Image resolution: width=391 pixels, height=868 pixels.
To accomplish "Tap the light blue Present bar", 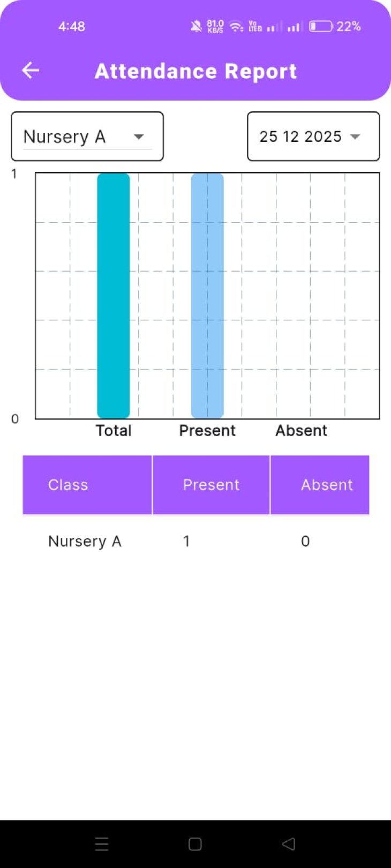I will coord(207,295).
